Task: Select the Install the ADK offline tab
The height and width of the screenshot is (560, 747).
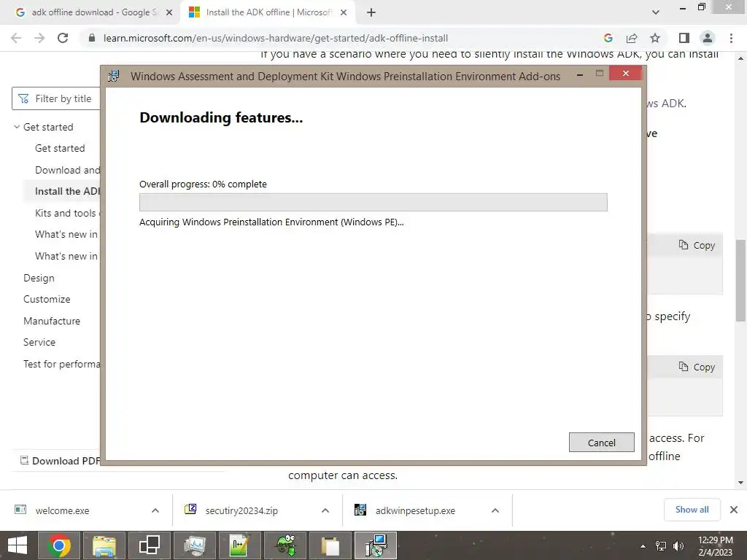Action: coord(267,12)
